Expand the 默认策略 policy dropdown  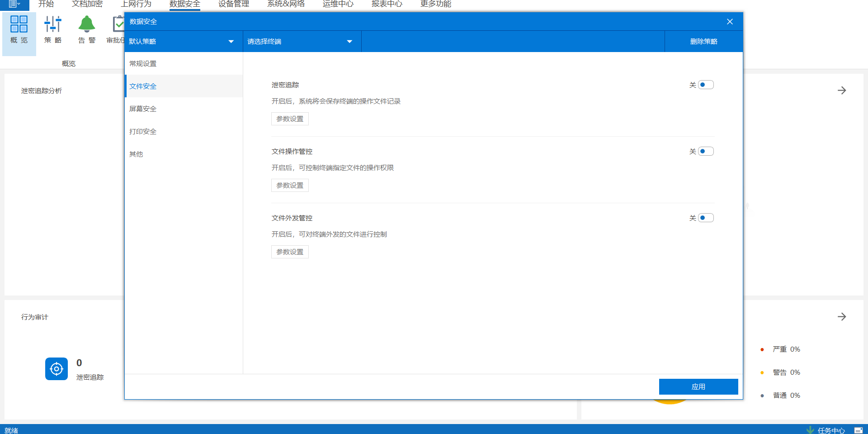[183, 42]
